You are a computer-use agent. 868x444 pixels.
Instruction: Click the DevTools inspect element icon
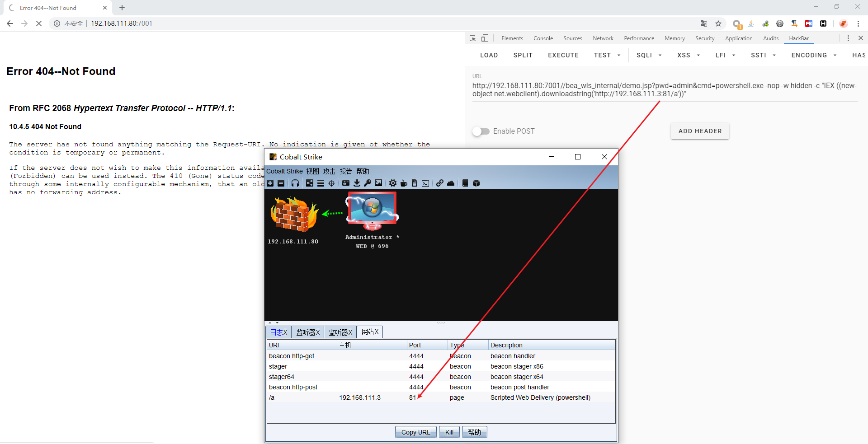[473, 38]
